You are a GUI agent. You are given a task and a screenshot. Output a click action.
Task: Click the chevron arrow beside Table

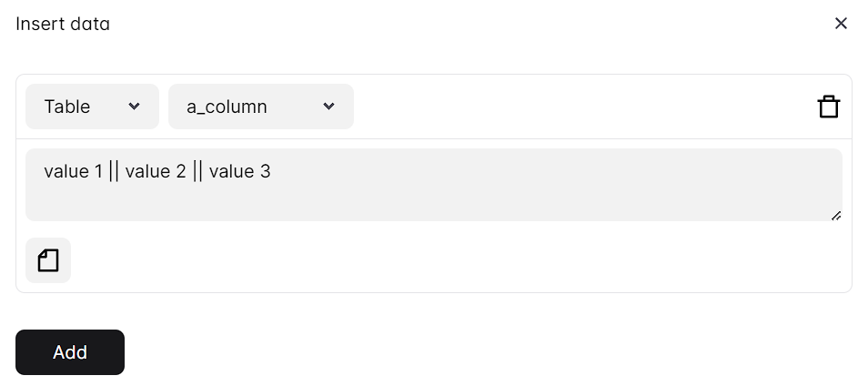click(135, 107)
